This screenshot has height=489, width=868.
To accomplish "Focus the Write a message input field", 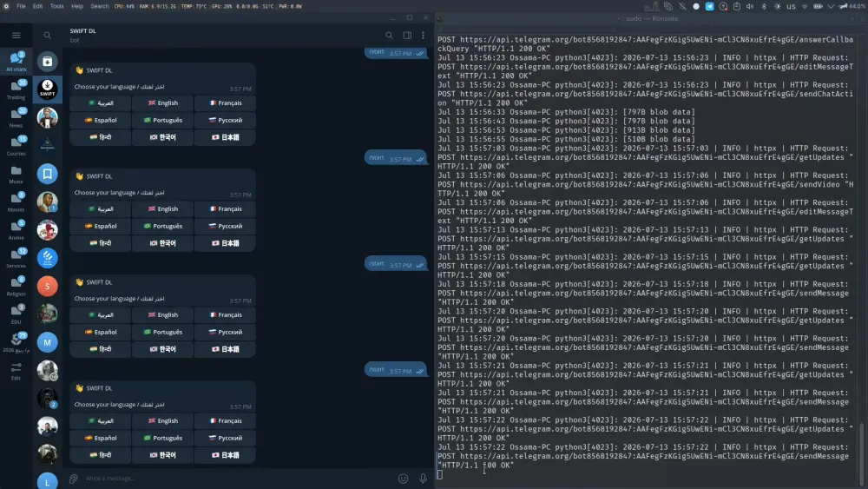I will [x=238, y=479].
